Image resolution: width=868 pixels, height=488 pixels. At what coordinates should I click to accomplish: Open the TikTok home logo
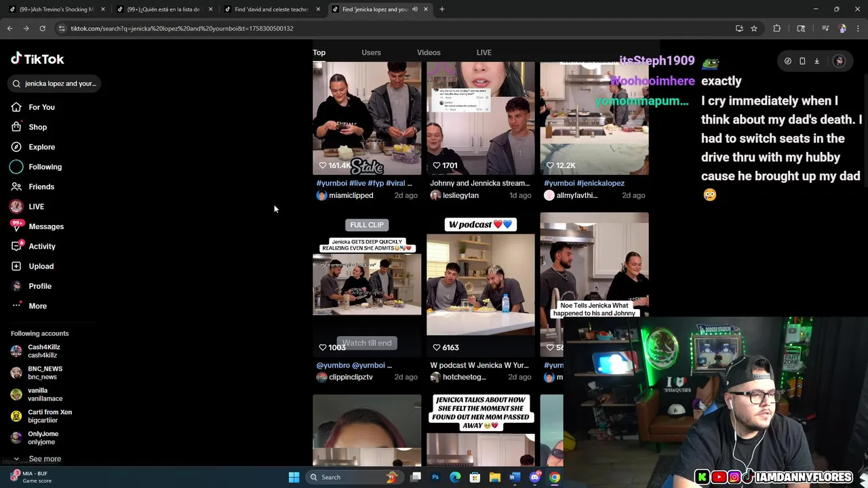point(37,59)
